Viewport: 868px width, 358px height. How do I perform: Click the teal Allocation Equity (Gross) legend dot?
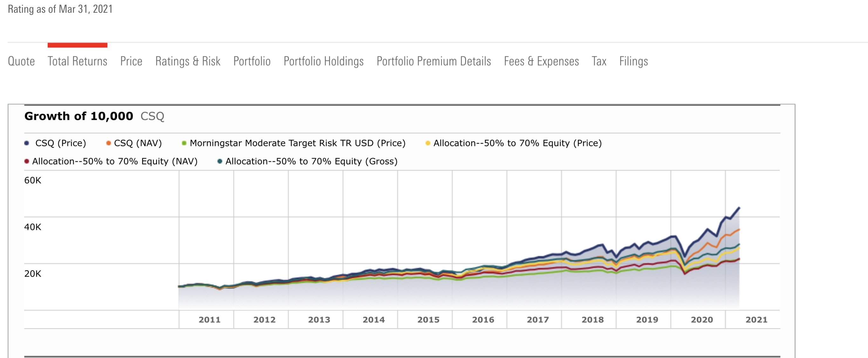coord(220,161)
